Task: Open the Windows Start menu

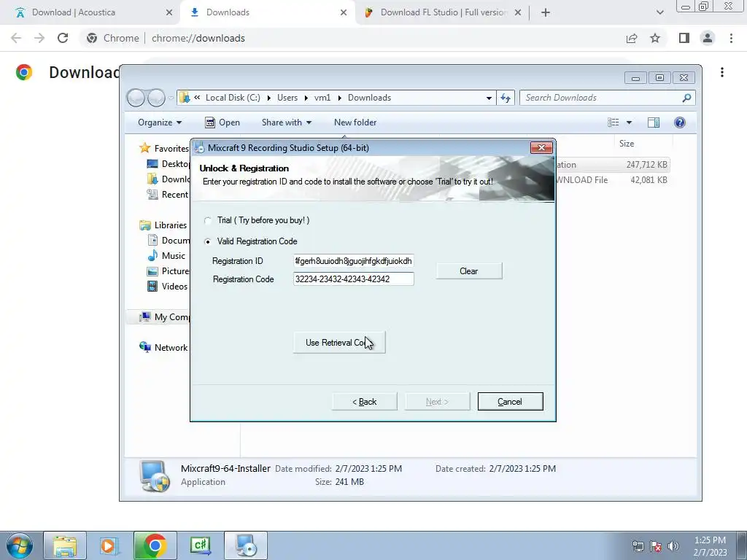Action: click(x=20, y=545)
